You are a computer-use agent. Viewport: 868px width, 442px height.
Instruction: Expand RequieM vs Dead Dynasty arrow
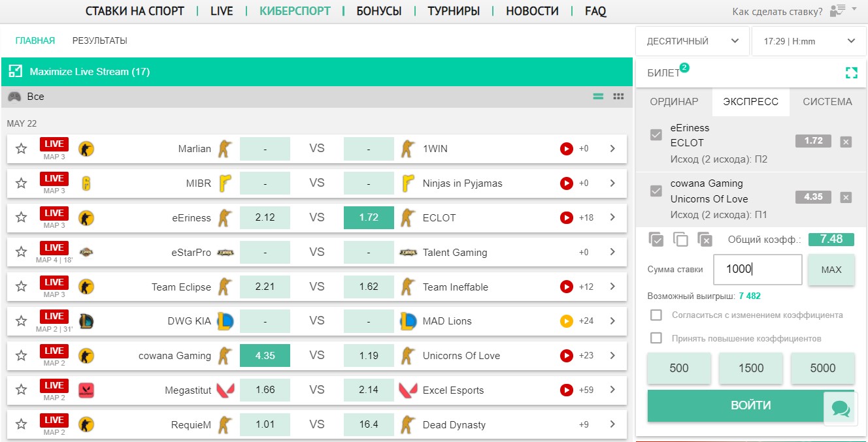(612, 424)
